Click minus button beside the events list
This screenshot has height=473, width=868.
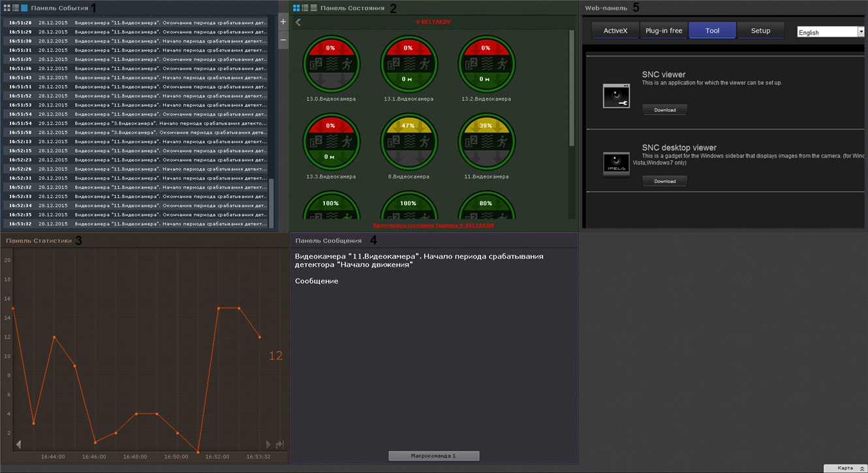283,40
